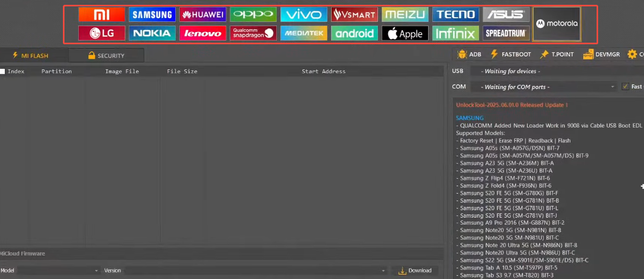Click the gear icon in the toolbar
The height and width of the screenshot is (279, 644).
(632, 54)
